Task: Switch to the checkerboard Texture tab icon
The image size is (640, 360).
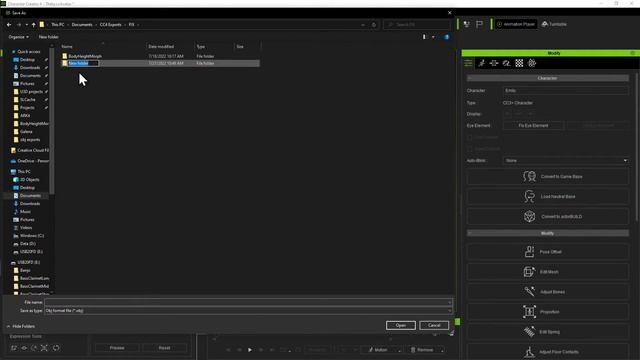Action: point(519,63)
